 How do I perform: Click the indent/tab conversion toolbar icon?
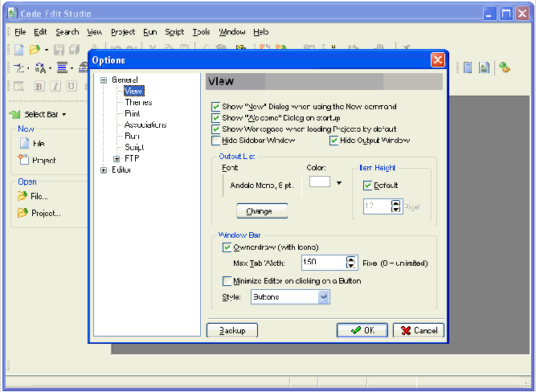point(18,68)
